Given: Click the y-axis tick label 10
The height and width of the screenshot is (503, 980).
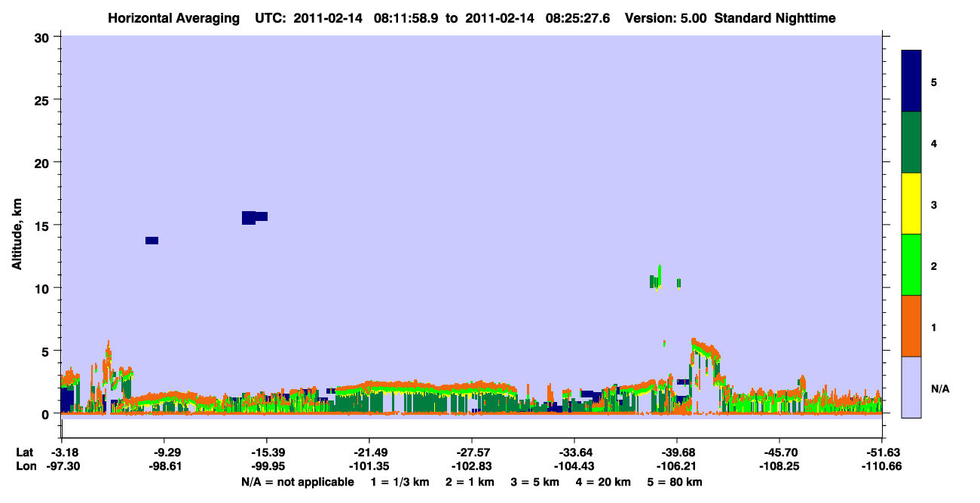Looking at the screenshot, I should click(44, 288).
